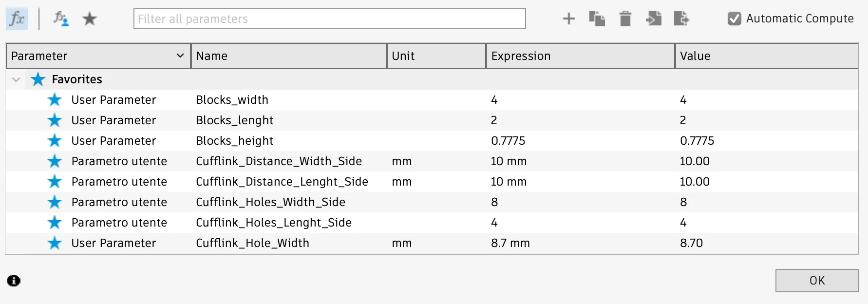Toggle the Automatic Compute checkbox

(734, 19)
